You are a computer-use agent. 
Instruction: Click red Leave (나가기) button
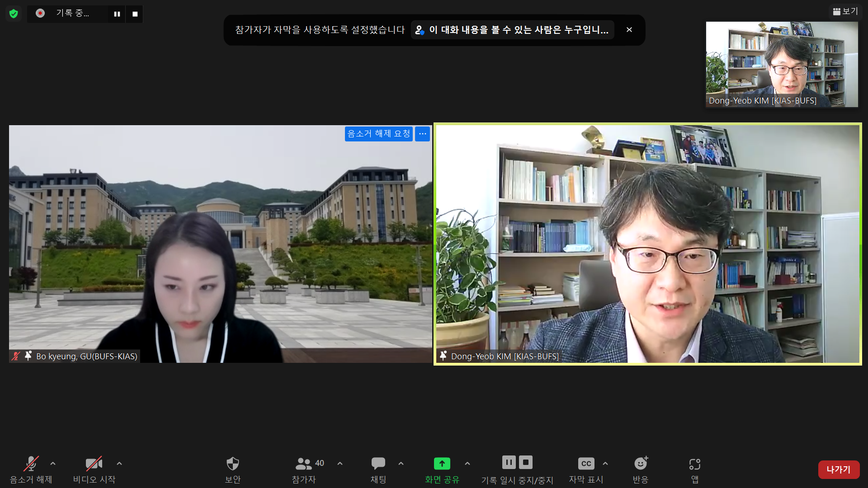click(839, 469)
